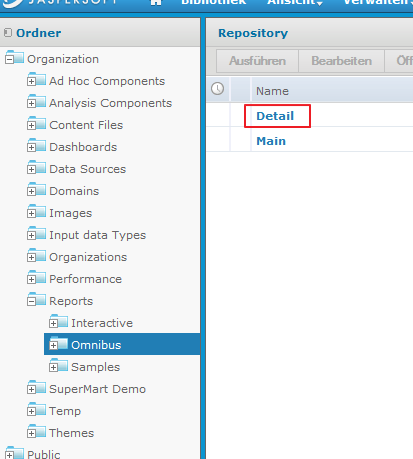The width and height of the screenshot is (413, 459).
Task: Minimize the Ordner panel using its header icon
Action: tap(8, 33)
